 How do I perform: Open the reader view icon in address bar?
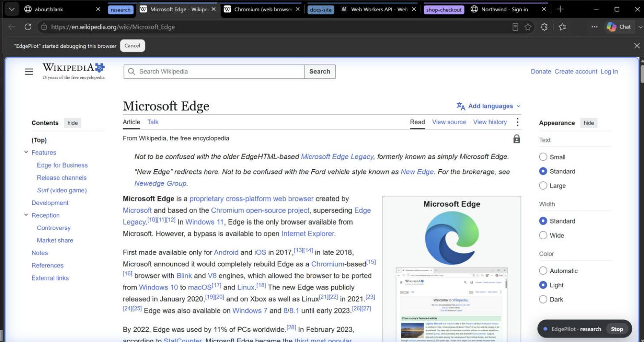(x=515, y=27)
